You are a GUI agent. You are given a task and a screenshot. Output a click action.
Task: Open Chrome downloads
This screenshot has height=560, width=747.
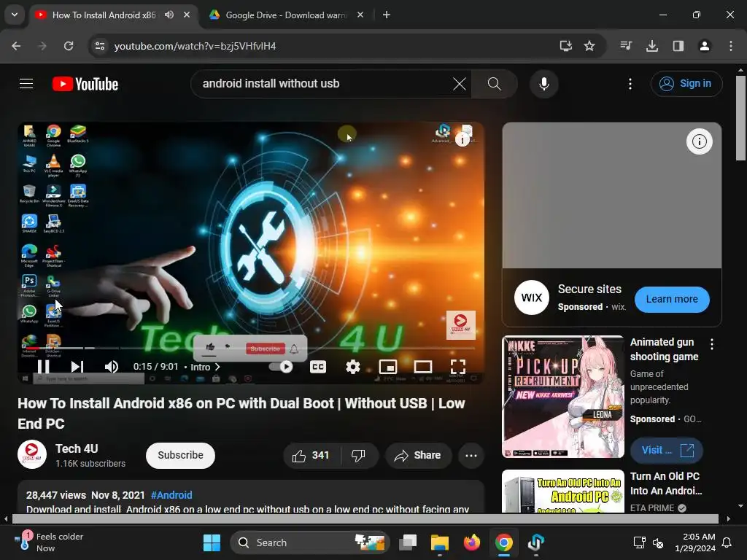651,46
